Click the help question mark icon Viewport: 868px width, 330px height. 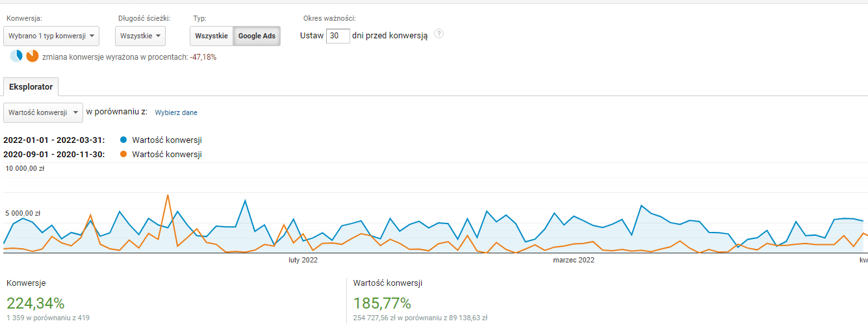[x=439, y=34]
